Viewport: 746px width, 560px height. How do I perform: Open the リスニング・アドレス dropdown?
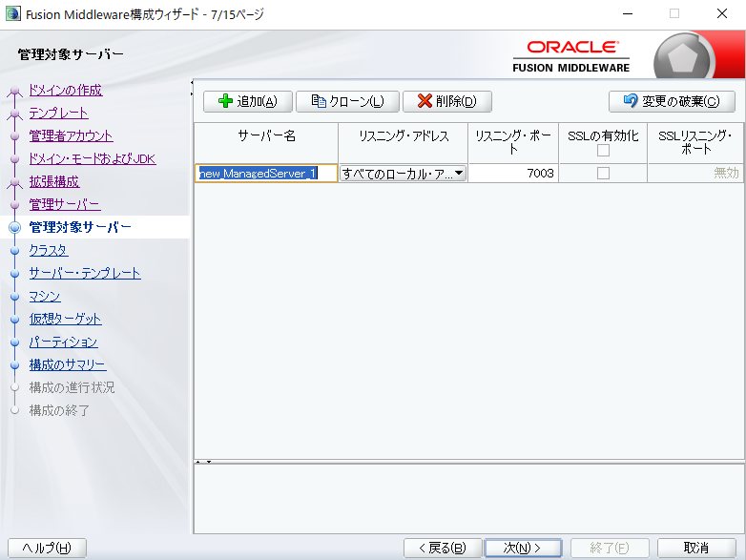[459, 174]
